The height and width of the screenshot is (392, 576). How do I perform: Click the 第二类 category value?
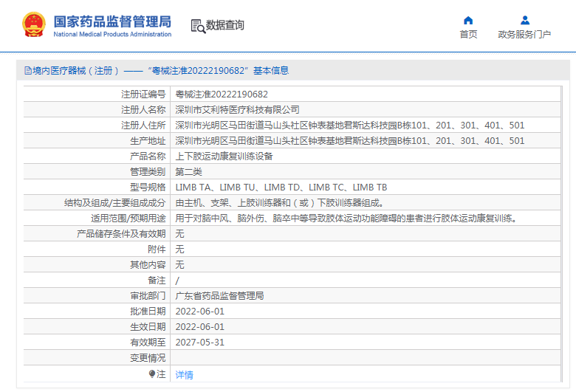189,171
